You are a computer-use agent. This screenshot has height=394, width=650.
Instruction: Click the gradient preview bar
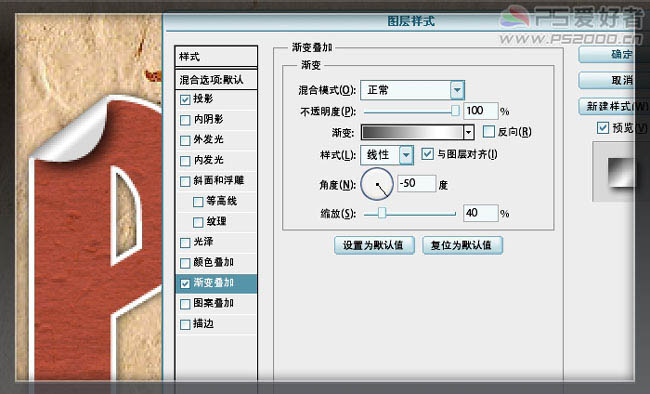click(x=412, y=133)
